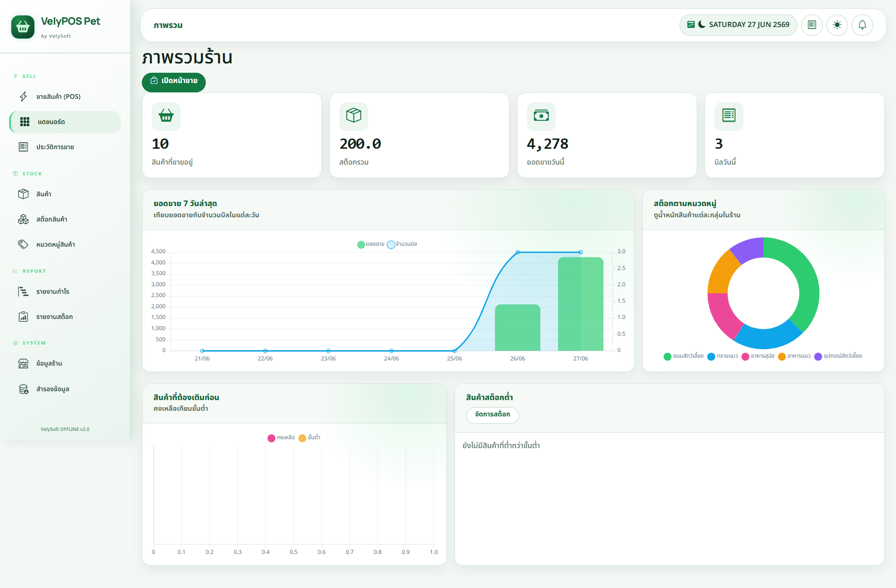Click the cash icon on sales card
Viewport: 896px width, 588px height.
(x=541, y=116)
